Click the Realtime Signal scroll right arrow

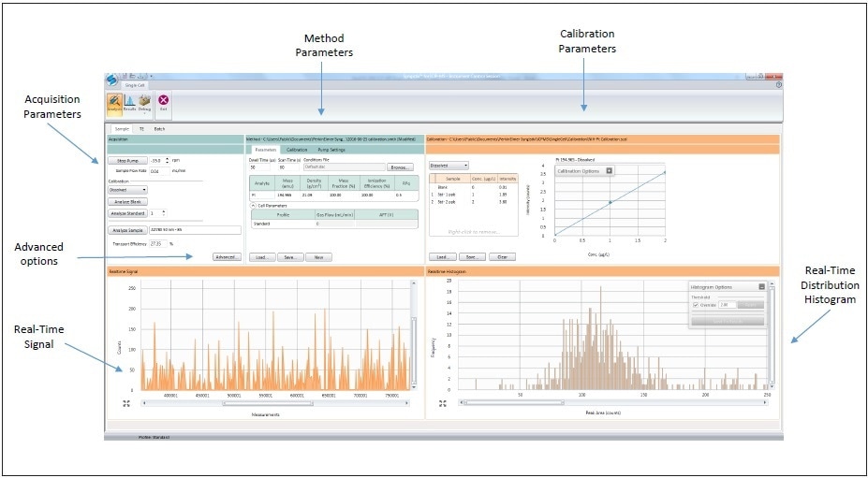click(x=409, y=403)
